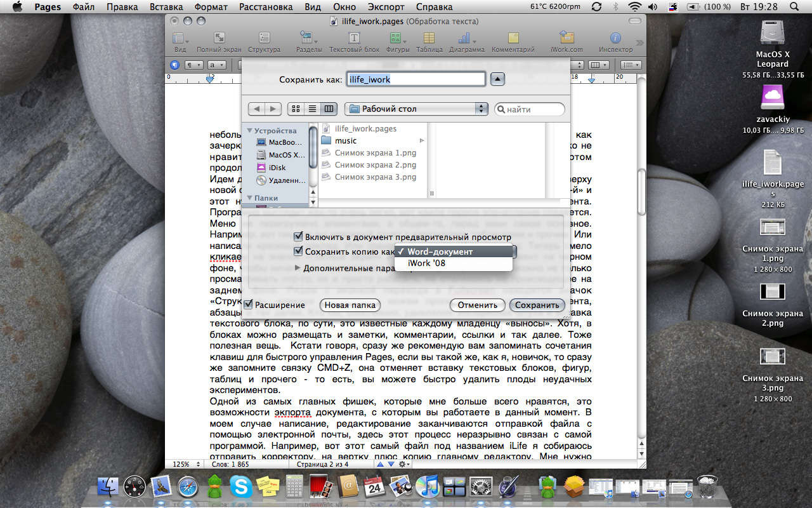812x508 pixels.
Task: Open Spotlight search in menu bar
Action: [x=795, y=7]
